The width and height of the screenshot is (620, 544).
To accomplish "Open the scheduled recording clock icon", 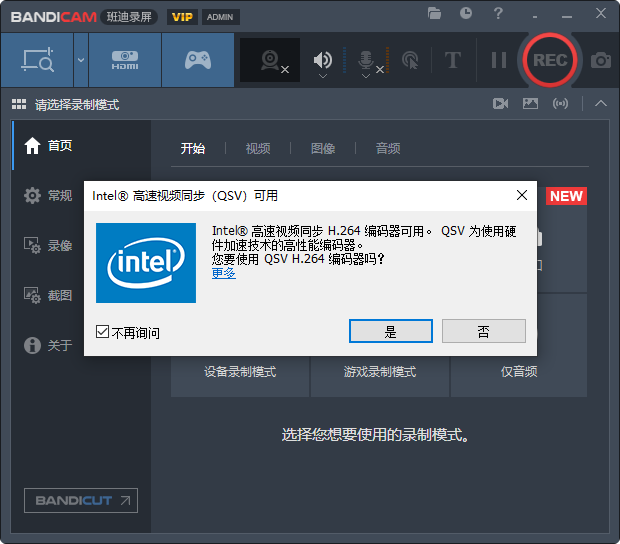I will [x=466, y=14].
